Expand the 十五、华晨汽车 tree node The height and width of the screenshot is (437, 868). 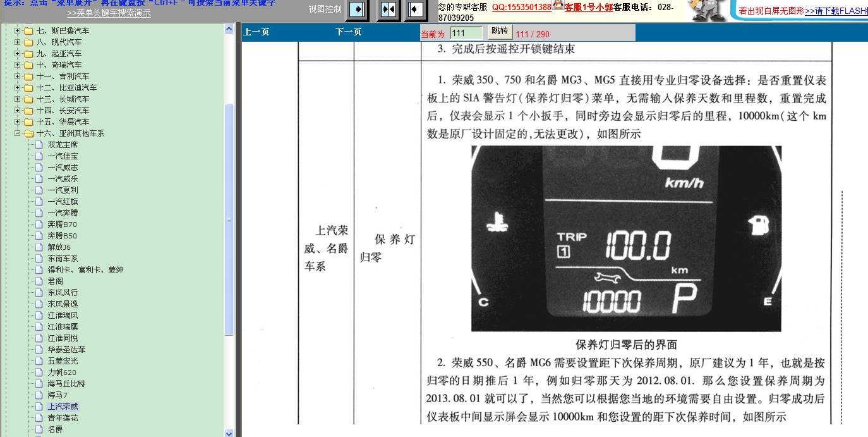pyautogui.click(x=18, y=122)
